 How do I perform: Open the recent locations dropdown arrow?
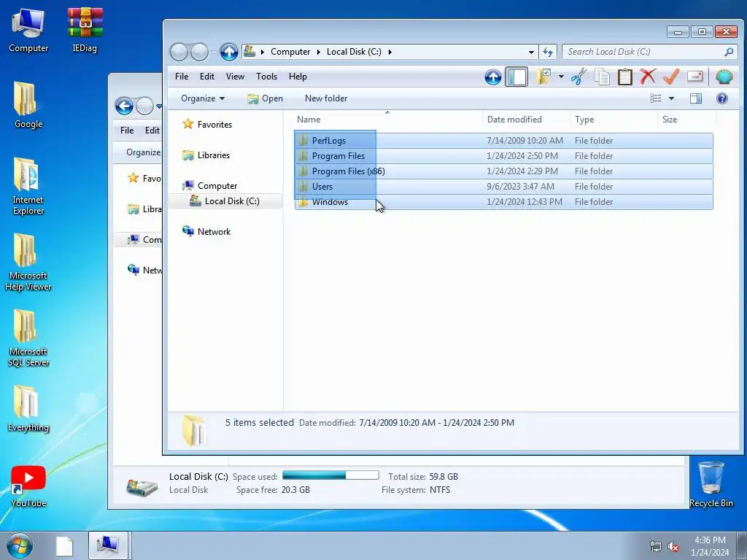[x=214, y=52]
